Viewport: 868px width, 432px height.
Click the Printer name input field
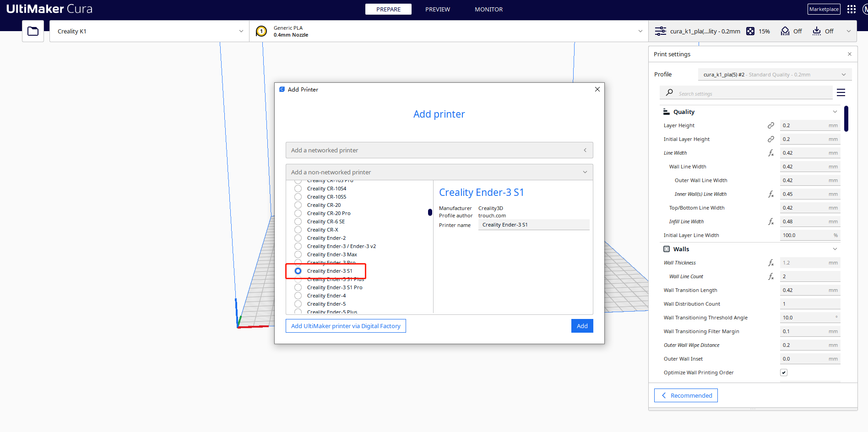534,225
